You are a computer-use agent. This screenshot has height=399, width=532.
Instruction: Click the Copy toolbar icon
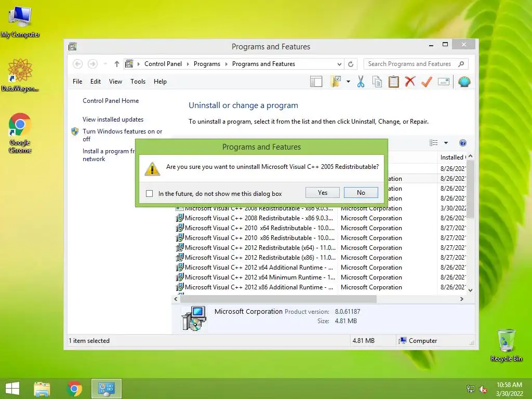377,82
